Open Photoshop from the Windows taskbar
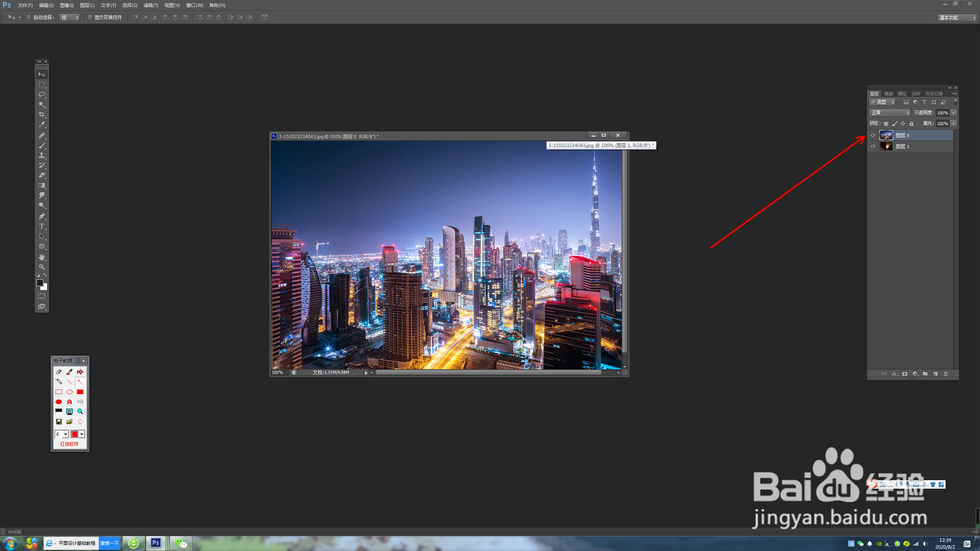 [x=156, y=543]
